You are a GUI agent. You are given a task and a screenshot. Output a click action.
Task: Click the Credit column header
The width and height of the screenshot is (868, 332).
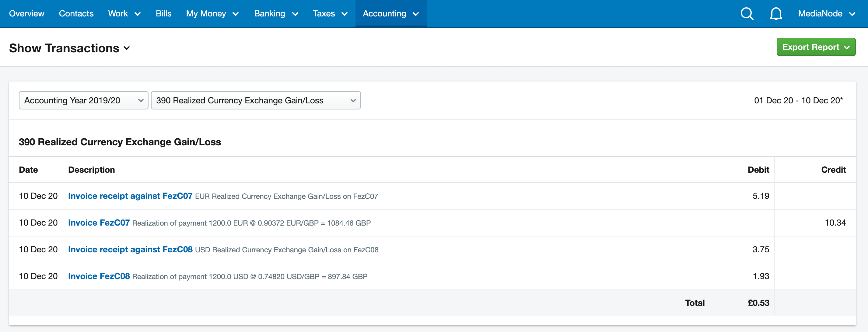833,170
